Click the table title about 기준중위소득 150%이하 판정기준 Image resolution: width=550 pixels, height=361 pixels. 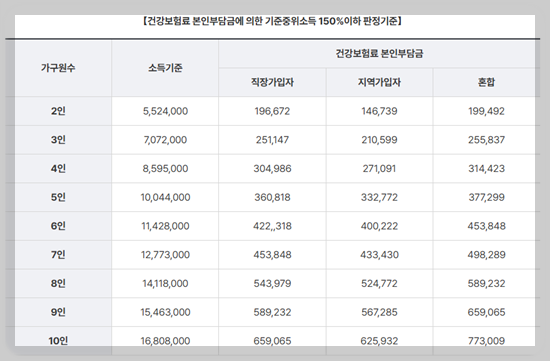272,21
